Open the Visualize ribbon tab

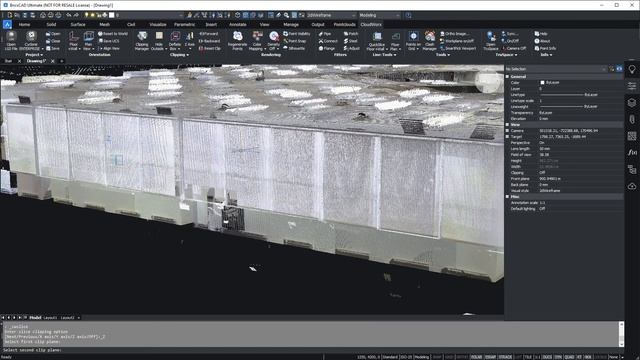pos(158,24)
